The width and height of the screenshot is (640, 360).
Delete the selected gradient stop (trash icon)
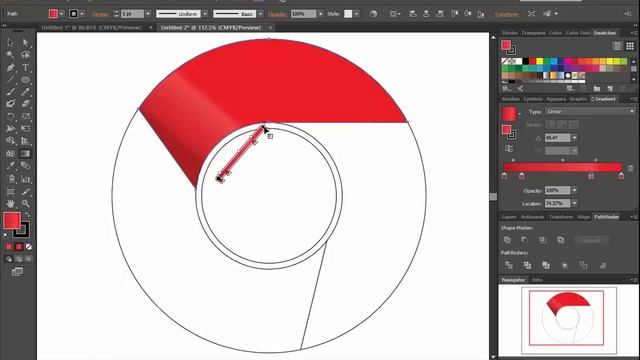point(631,168)
